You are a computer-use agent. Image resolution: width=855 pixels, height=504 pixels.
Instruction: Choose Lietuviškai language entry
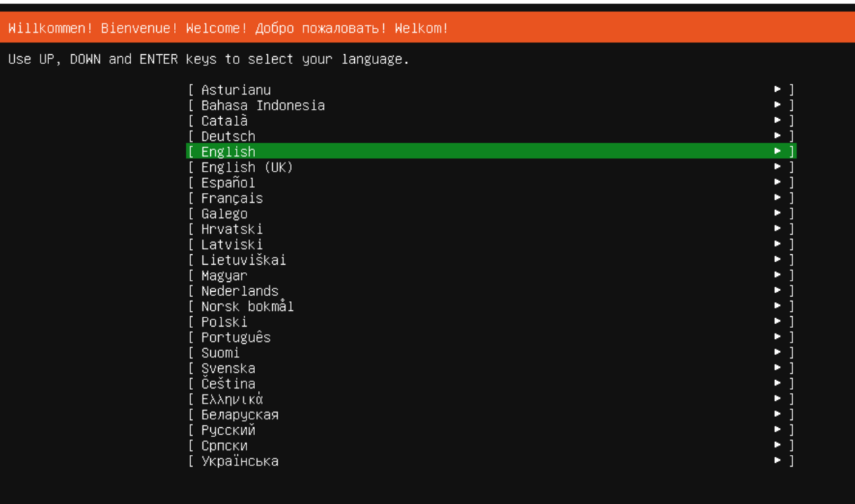491,260
